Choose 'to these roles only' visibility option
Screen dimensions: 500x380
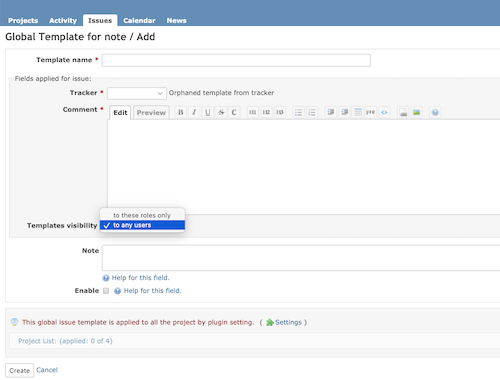[x=142, y=215]
